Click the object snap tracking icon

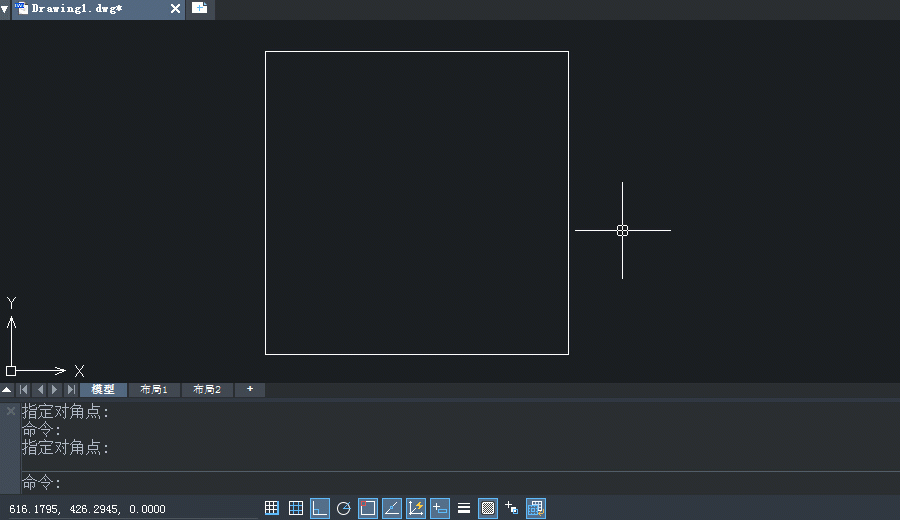(x=392, y=508)
